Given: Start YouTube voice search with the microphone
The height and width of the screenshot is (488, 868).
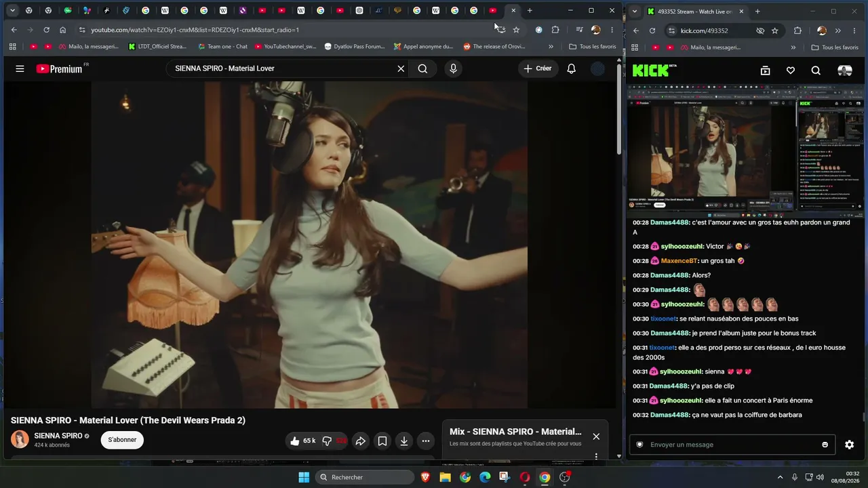Looking at the screenshot, I should coord(453,68).
